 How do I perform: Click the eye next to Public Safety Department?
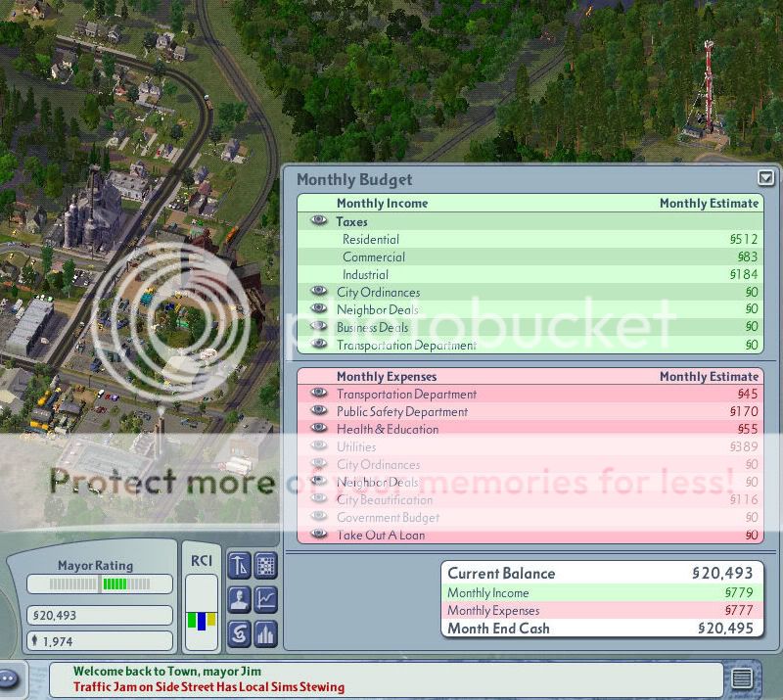pyautogui.click(x=319, y=411)
